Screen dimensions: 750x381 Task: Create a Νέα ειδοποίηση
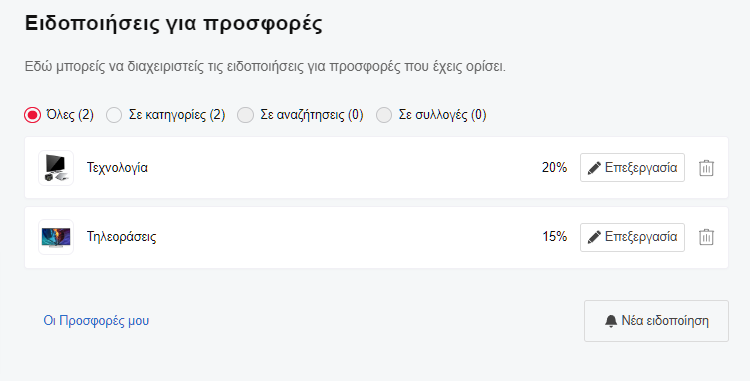point(656,321)
